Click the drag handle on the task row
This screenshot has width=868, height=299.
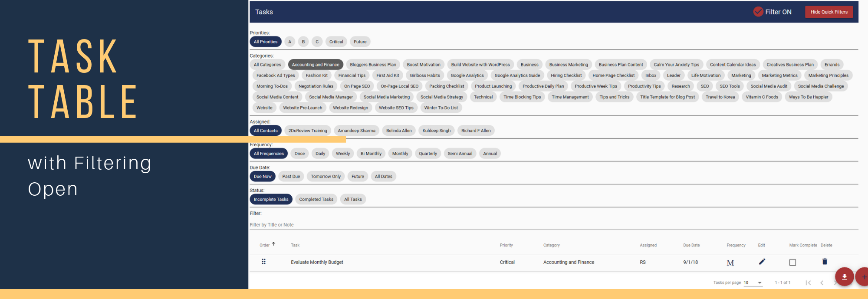(x=263, y=262)
